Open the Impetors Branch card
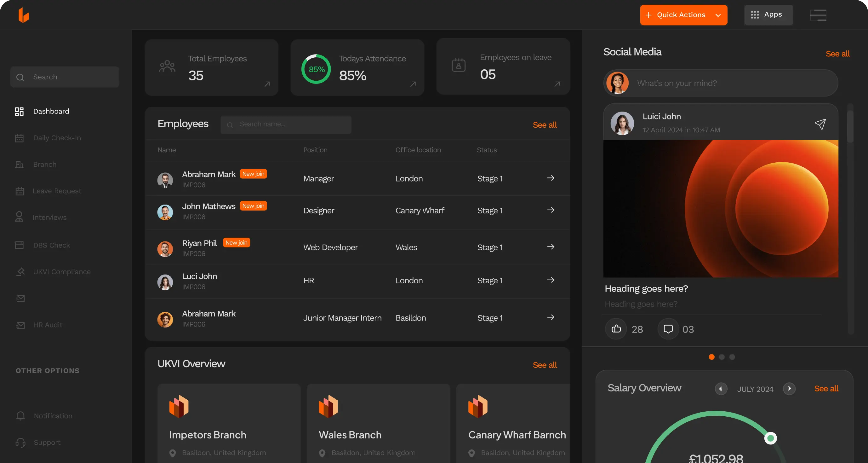The height and width of the screenshot is (463, 868). click(x=229, y=424)
